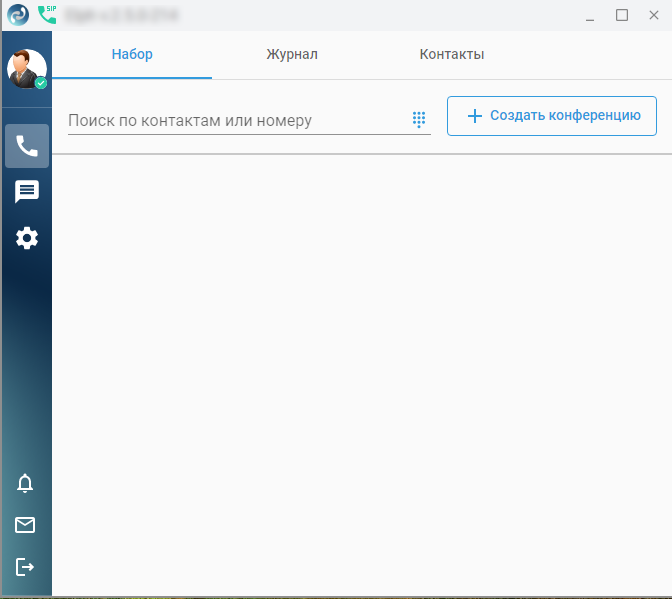Image resolution: width=672 pixels, height=599 pixels.
Task: Open the chat messages section in sidebar
Action: coord(27,191)
